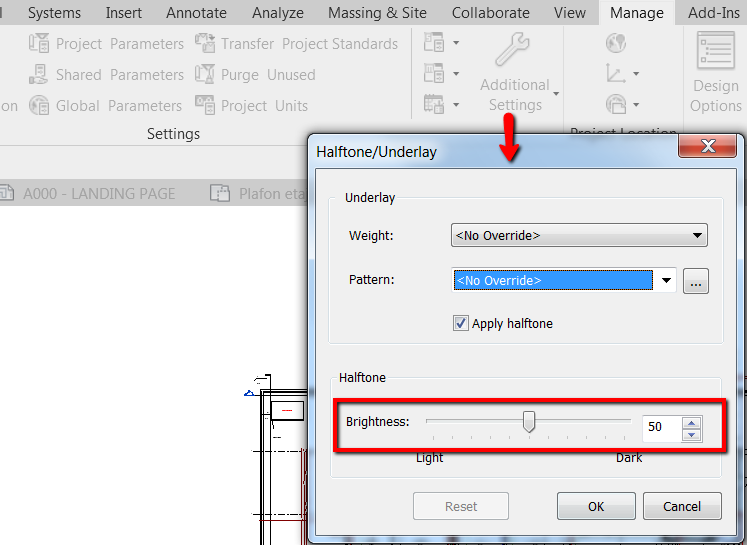Open Shared Parameters tool
The height and width of the screenshot is (545, 747).
106,74
